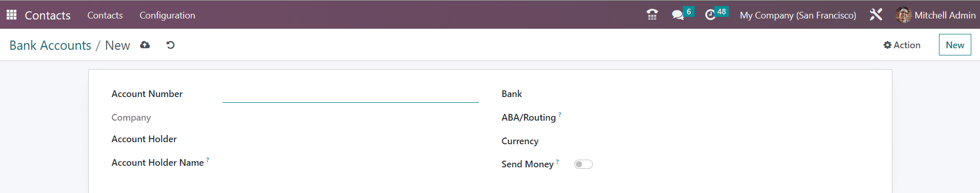980x193 pixels.
Task: Open the activities clock icon
Action: pyautogui.click(x=710, y=15)
